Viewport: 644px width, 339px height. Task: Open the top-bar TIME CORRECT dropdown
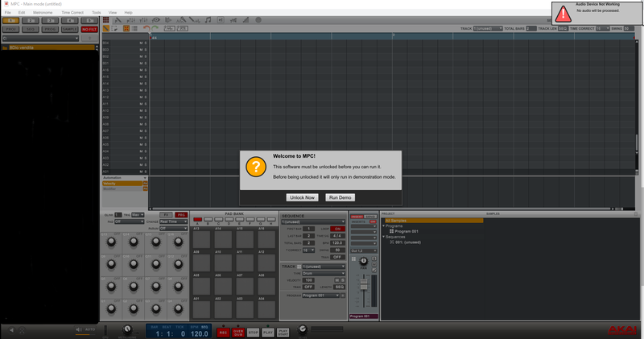[602, 29]
